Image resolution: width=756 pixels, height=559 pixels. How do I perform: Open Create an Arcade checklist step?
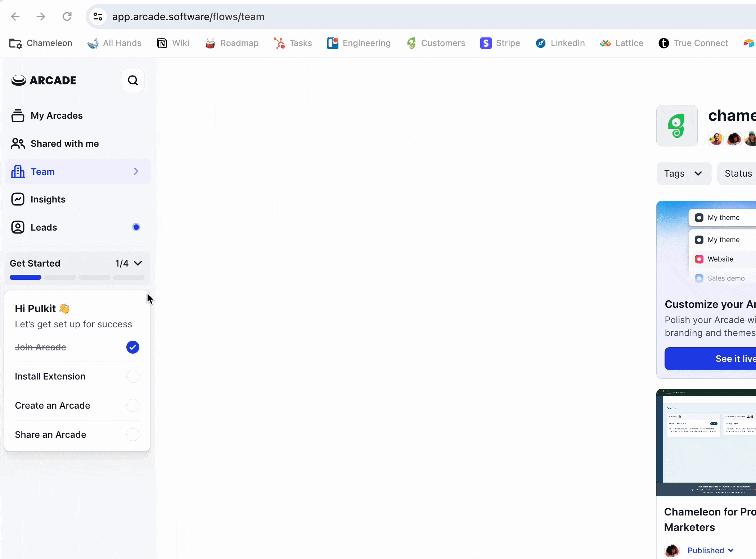[x=77, y=405]
